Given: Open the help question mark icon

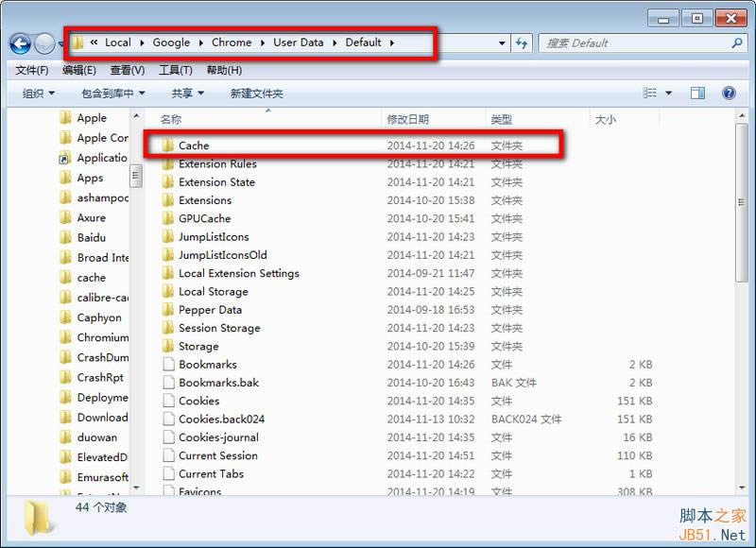Looking at the screenshot, I should pyautogui.click(x=729, y=93).
